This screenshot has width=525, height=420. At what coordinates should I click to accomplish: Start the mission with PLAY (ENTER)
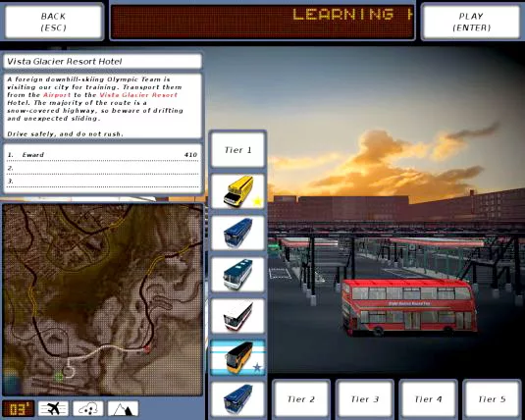[471, 22]
